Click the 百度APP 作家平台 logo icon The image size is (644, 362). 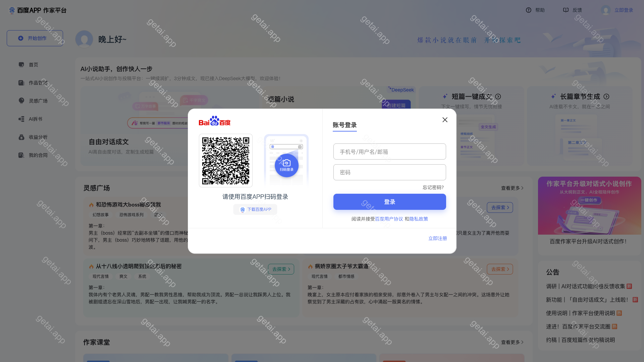(12, 10)
